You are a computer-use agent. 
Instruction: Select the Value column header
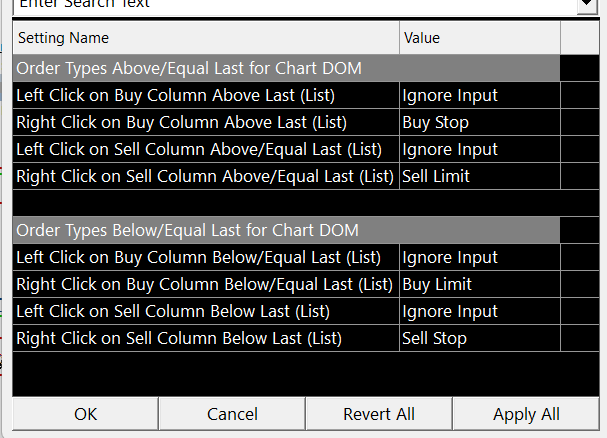click(x=479, y=38)
